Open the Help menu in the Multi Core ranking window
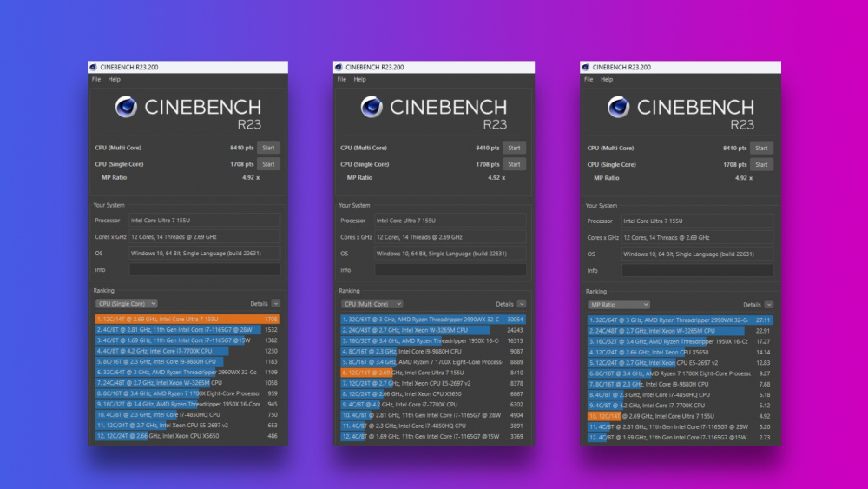This screenshot has height=489, width=868. pos(359,79)
